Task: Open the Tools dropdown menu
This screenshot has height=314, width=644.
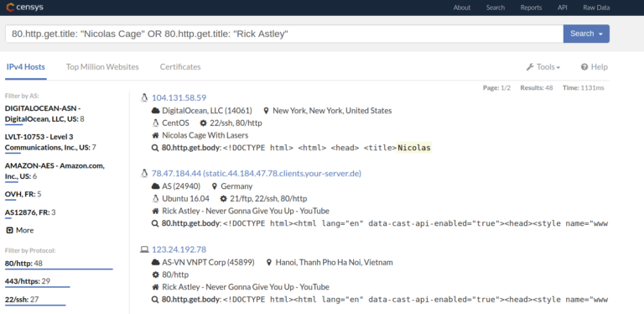Action: pos(543,66)
